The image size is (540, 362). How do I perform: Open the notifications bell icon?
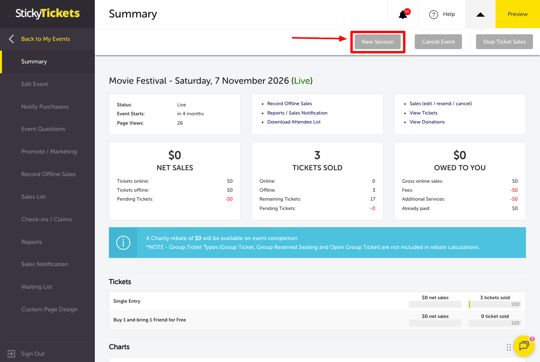(x=403, y=14)
